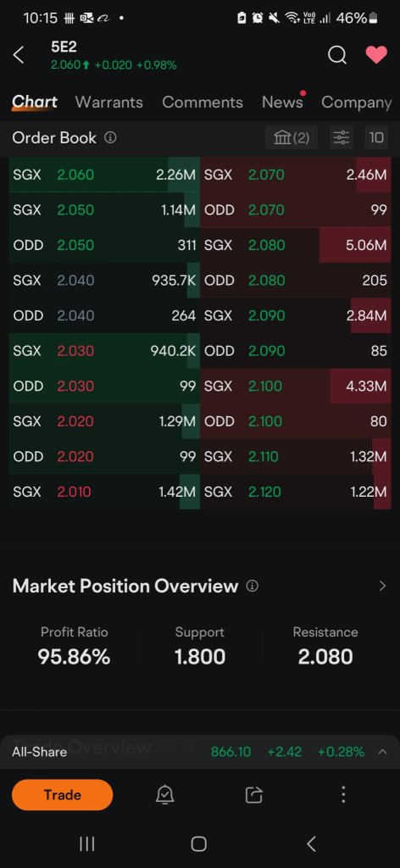
Task: Switch to the News tab
Action: [x=282, y=103]
